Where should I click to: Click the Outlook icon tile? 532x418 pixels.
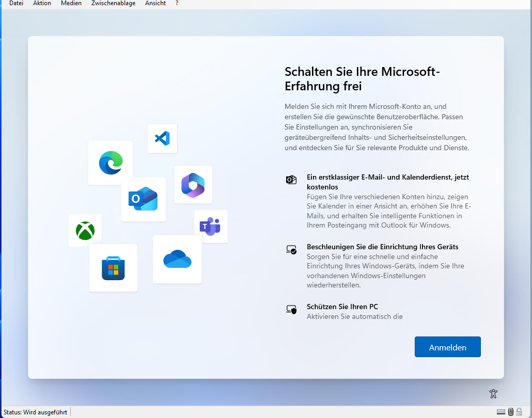coord(144,199)
